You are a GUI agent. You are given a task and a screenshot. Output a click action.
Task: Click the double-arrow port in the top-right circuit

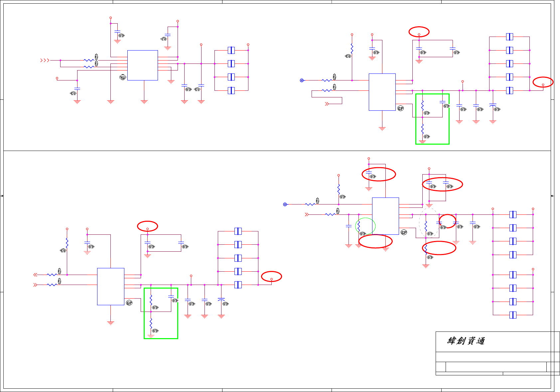(x=327, y=104)
